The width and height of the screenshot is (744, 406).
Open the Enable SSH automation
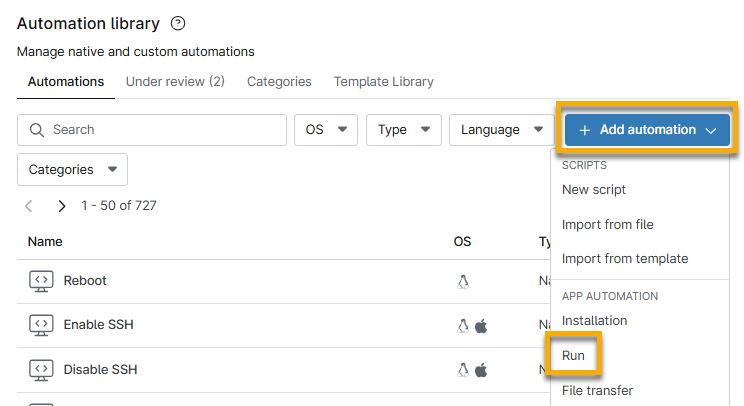(x=98, y=325)
